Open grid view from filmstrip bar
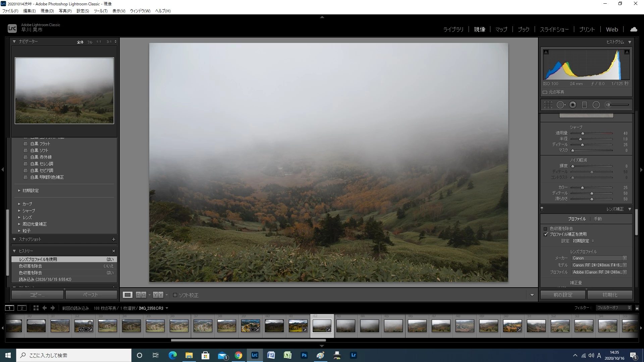Viewport: 644px width, 362px height. (36, 308)
